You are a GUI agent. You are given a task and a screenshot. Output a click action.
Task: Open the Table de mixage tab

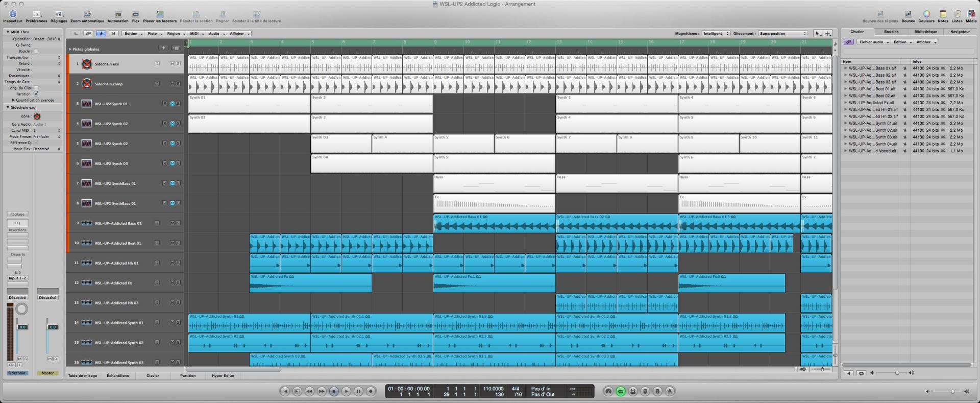[83, 375]
